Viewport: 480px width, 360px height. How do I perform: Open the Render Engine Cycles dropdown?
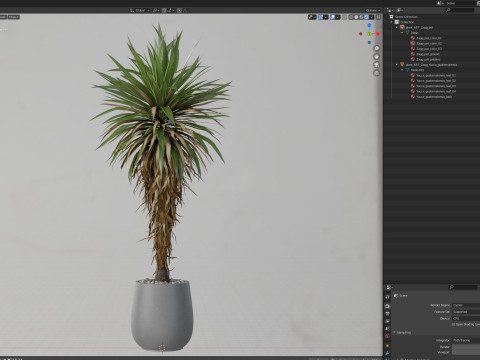466,305
